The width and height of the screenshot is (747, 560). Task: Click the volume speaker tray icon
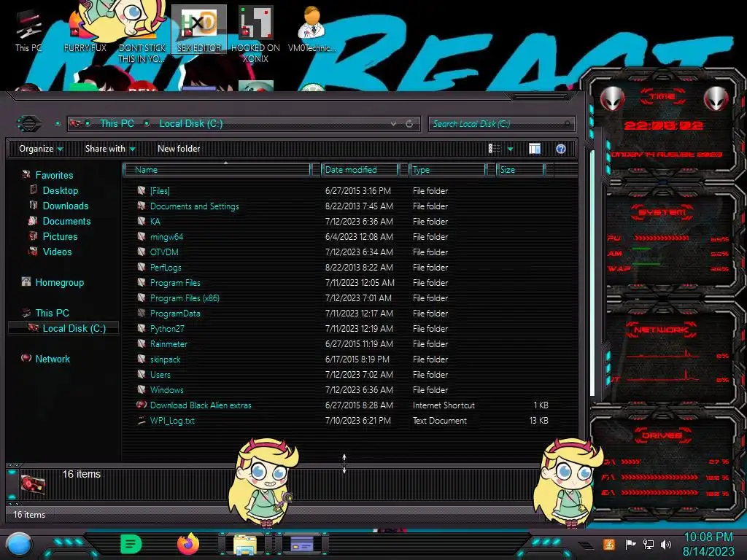pos(665,544)
